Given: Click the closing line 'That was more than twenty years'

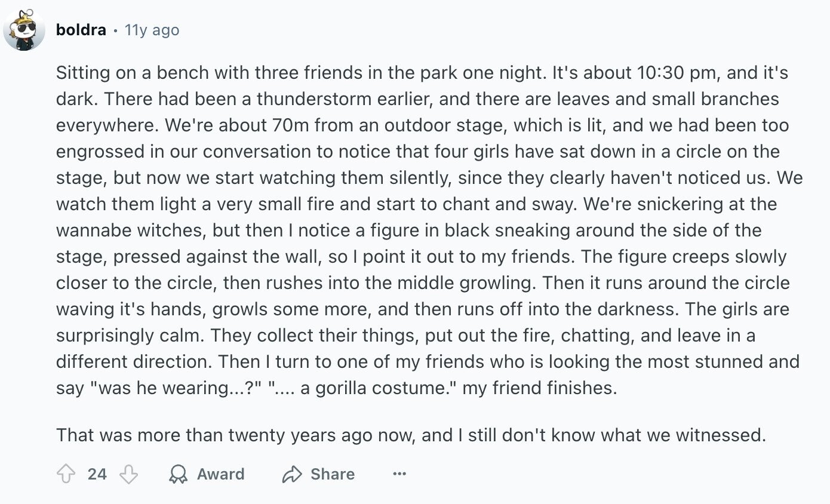Looking at the screenshot, I should pyautogui.click(x=411, y=435).
